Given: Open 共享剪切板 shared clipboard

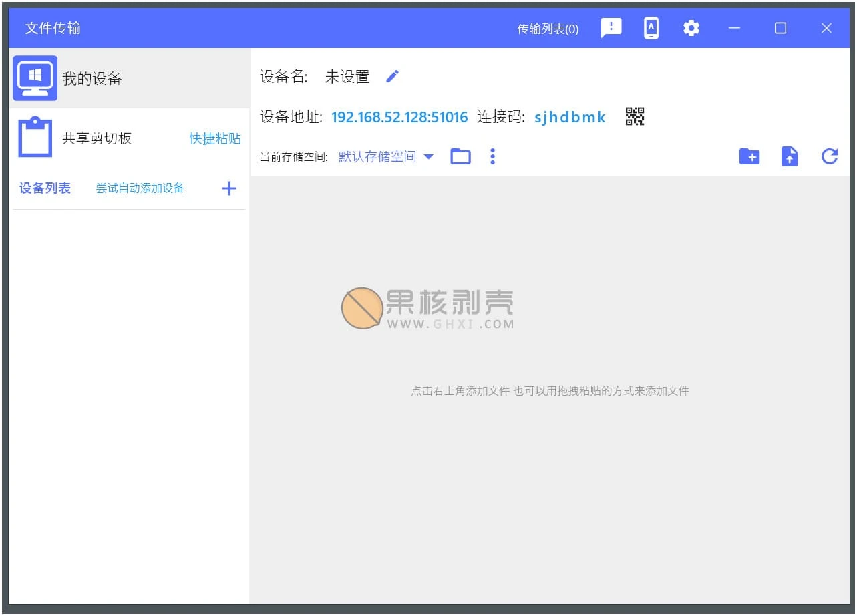Looking at the screenshot, I should coord(97,138).
